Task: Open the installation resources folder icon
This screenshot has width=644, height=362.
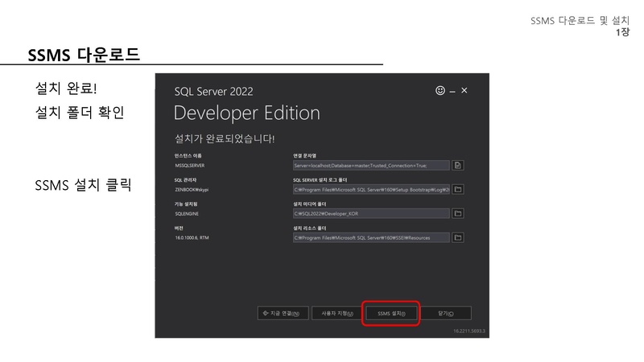Action: pos(457,238)
